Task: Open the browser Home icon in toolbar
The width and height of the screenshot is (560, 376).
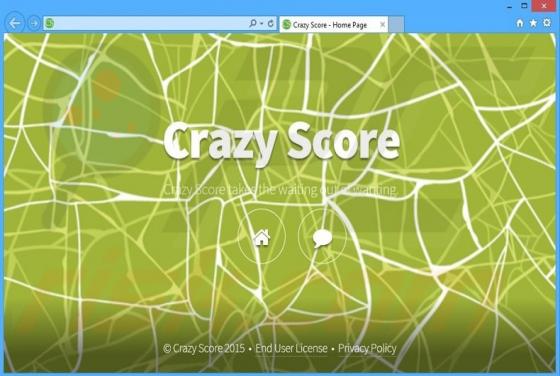Action: point(520,23)
